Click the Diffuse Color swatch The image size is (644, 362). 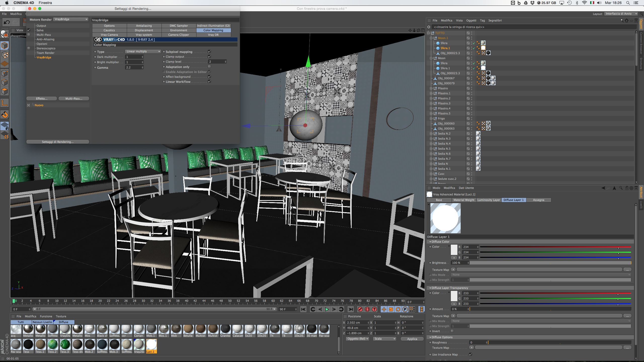[x=454, y=249]
